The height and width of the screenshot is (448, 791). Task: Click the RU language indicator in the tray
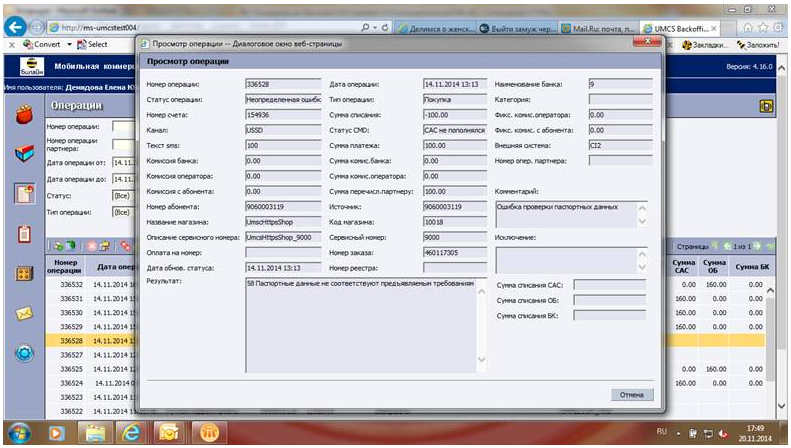click(x=661, y=432)
